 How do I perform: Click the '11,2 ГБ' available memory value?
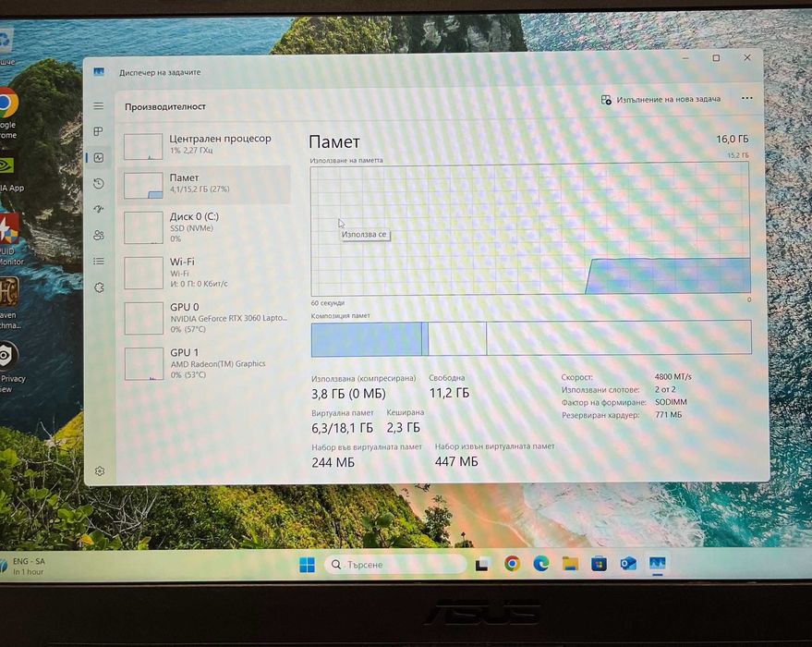[x=450, y=393]
